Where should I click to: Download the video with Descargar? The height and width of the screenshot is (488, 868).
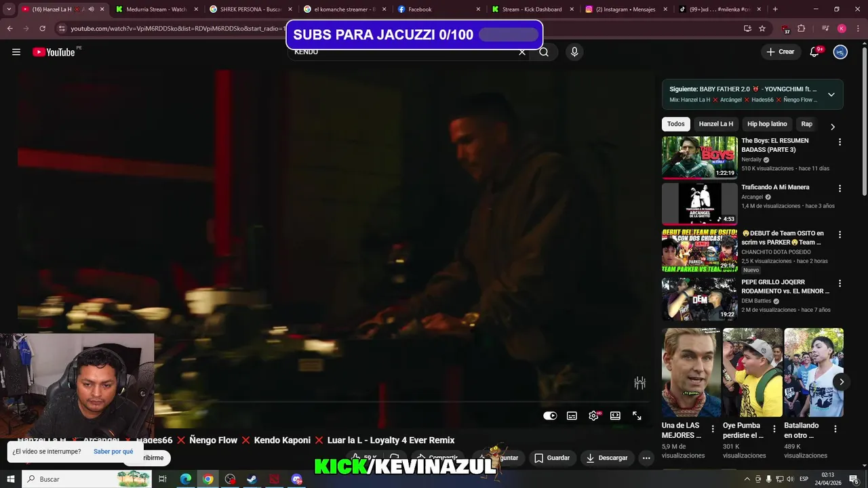(x=607, y=458)
